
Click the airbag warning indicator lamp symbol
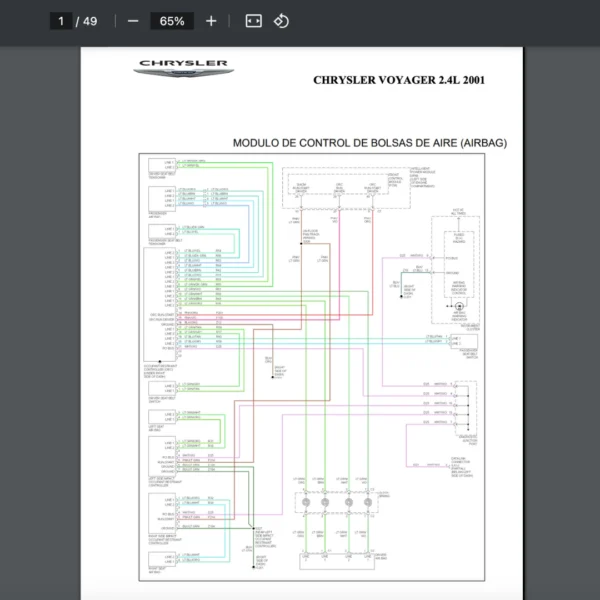coord(459,304)
